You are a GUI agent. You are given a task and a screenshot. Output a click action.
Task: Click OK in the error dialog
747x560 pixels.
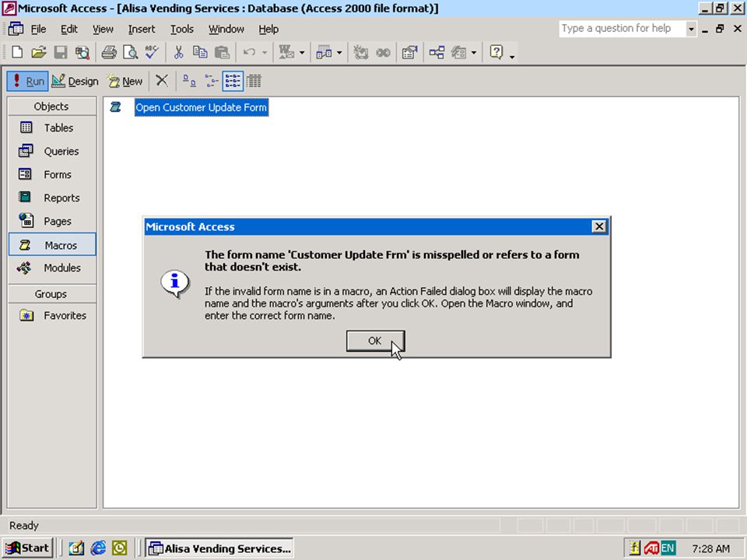375,341
